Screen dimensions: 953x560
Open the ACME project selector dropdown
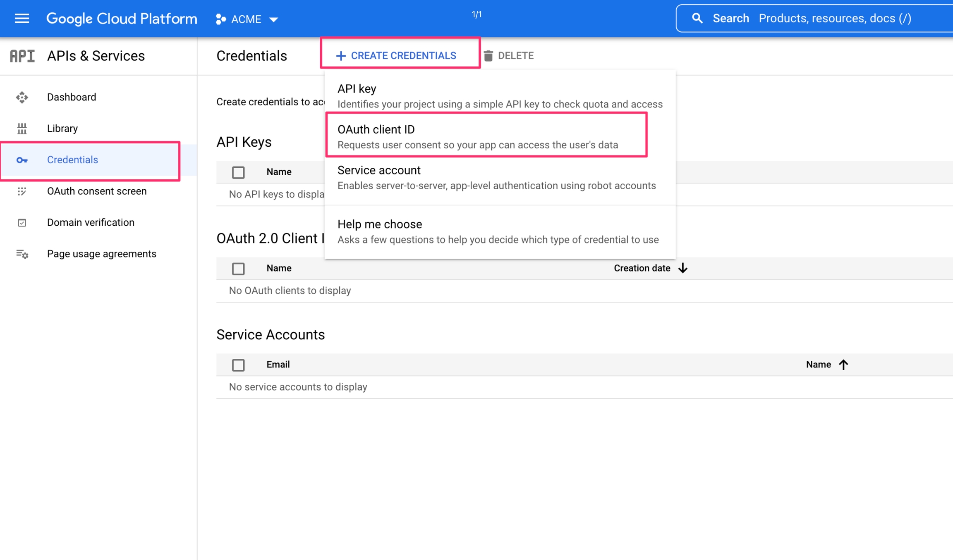click(x=247, y=19)
